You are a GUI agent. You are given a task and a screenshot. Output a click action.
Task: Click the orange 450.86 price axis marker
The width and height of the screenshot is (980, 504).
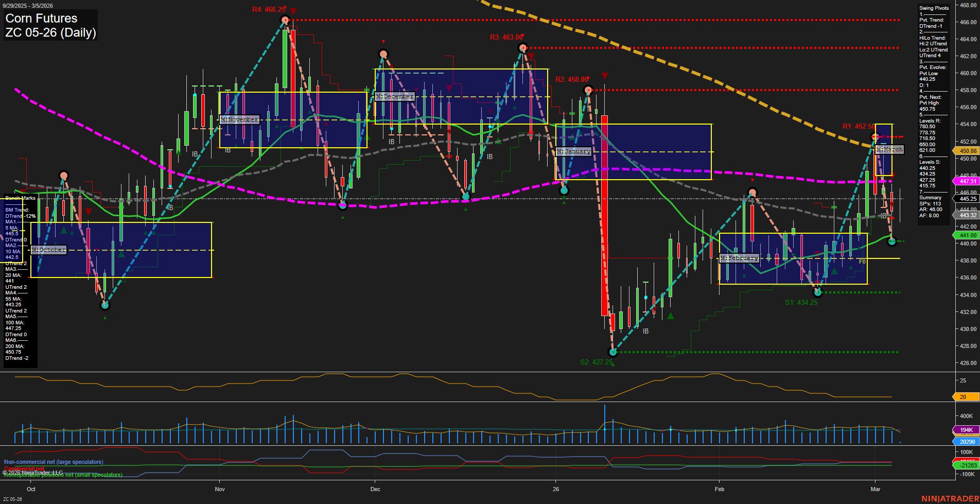(x=967, y=150)
